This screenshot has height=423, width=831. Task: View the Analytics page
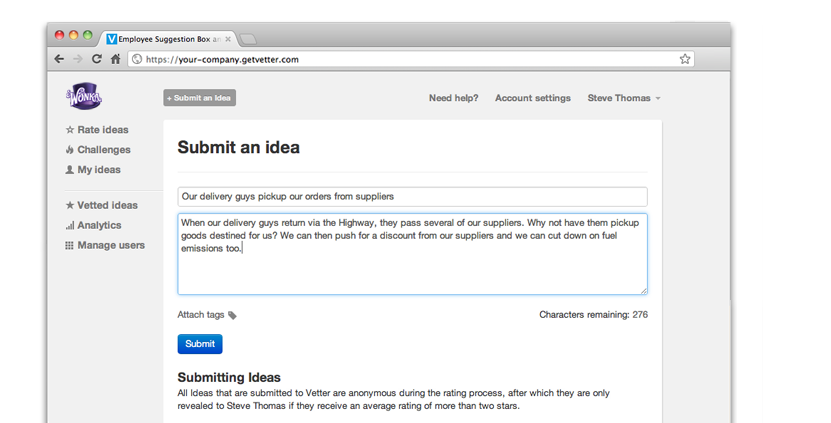click(93, 225)
